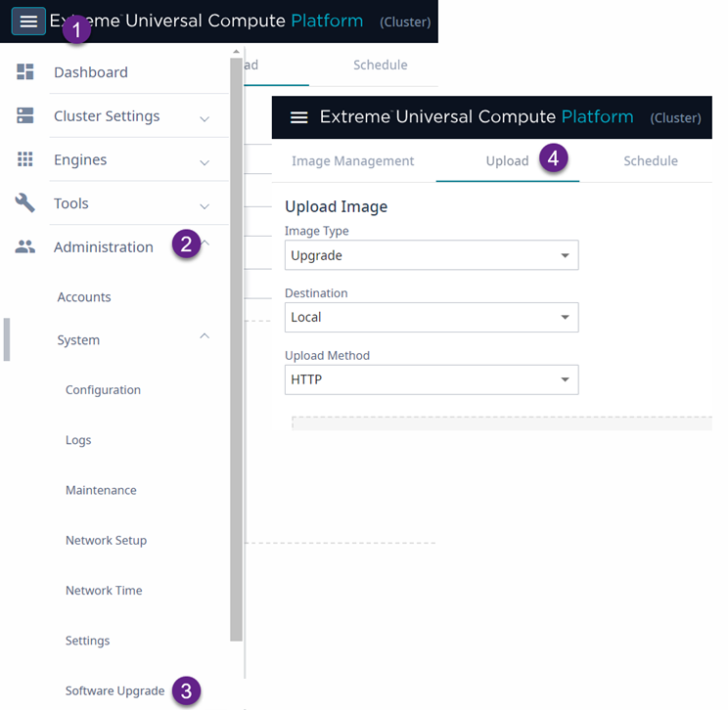Expand the Engines menu chevron
The height and width of the screenshot is (710, 728).
[205, 162]
